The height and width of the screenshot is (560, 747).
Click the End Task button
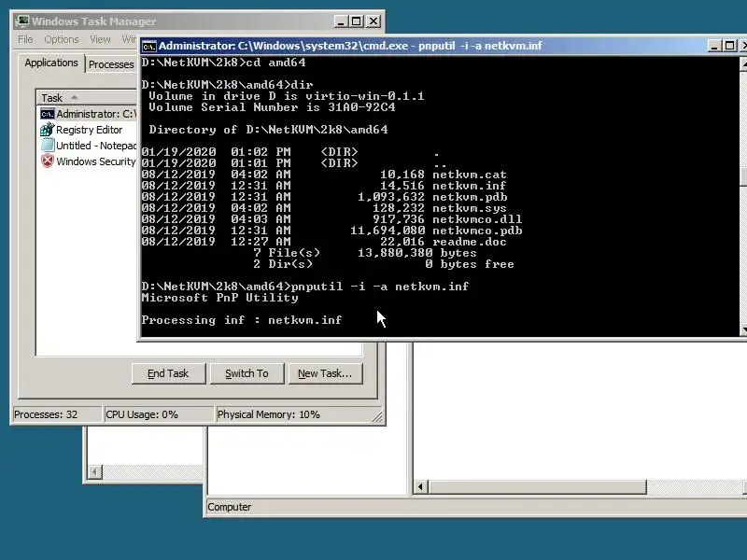point(168,374)
